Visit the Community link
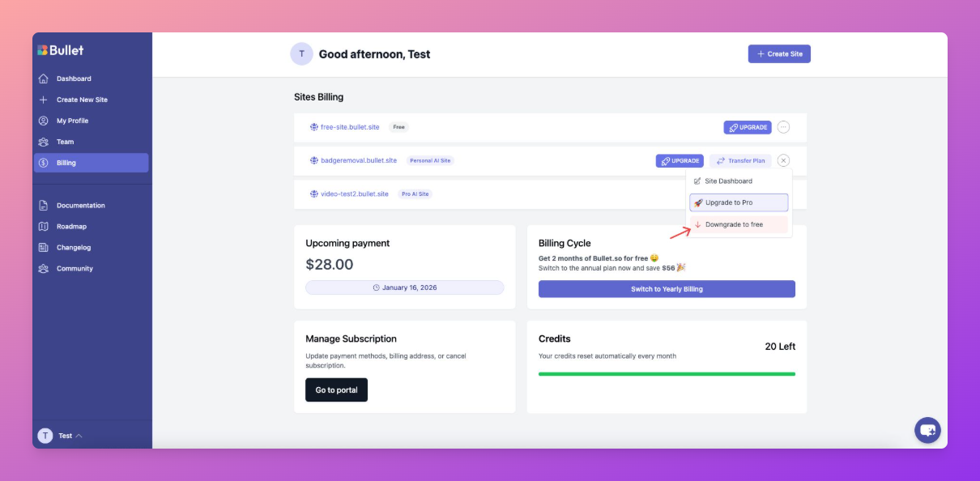980x481 pixels. tap(75, 269)
